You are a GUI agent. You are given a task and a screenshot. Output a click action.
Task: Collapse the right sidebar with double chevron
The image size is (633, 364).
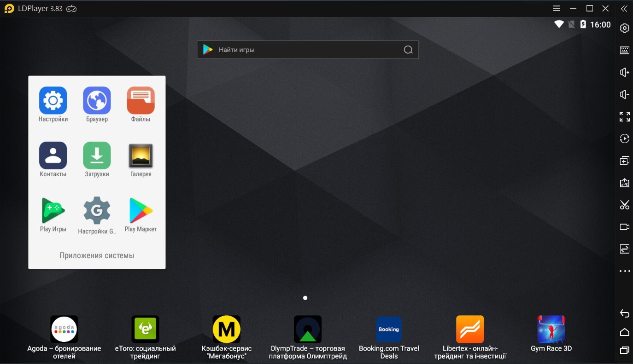click(624, 8)
